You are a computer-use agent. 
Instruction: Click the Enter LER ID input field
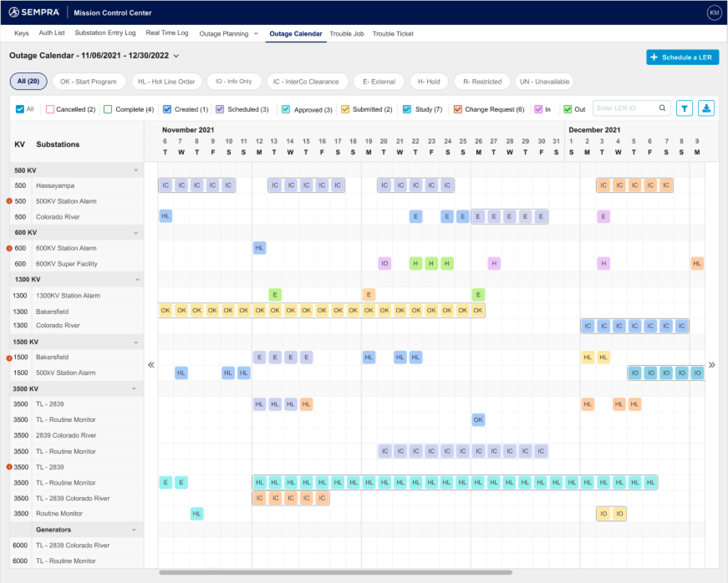coord(625,108)
